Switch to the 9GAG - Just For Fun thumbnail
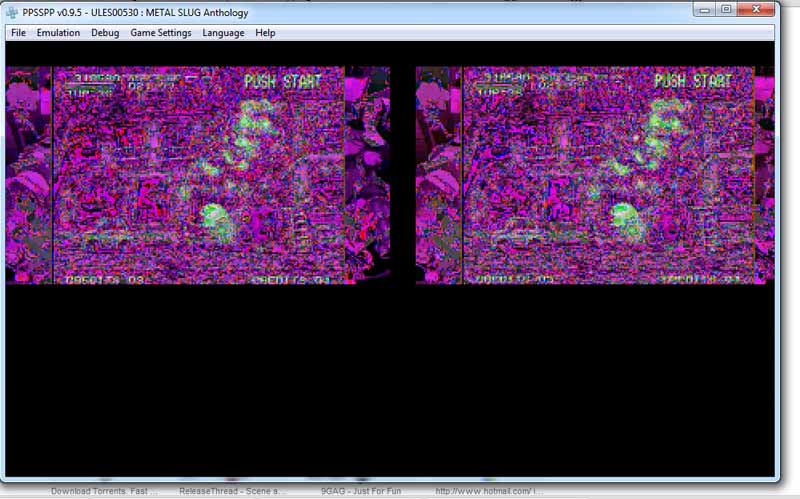 click(358, 491)
